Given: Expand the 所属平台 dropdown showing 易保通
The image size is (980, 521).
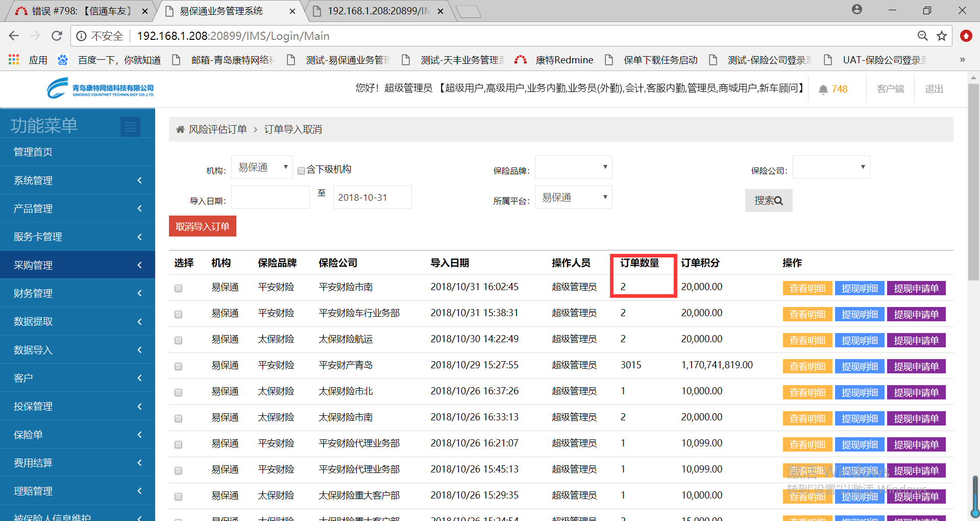Looking at the screenshot, I should (x=573, y=198).
